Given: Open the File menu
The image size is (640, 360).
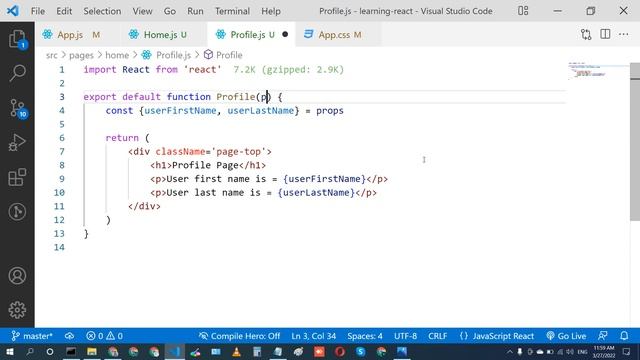Looking at the screenshot, I should (38, 11).
